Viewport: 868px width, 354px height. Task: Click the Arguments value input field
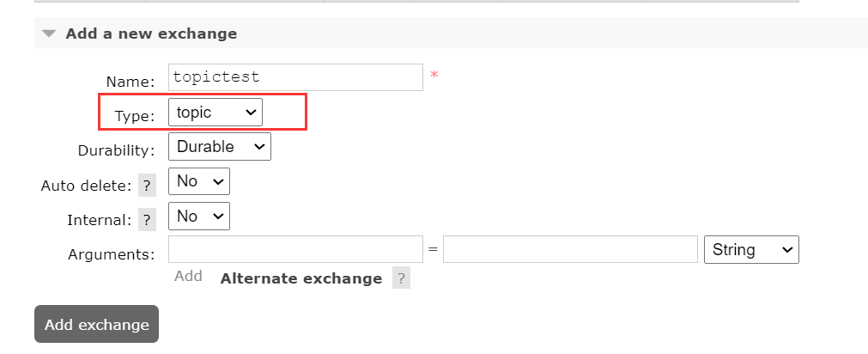(x=570, y=250)
